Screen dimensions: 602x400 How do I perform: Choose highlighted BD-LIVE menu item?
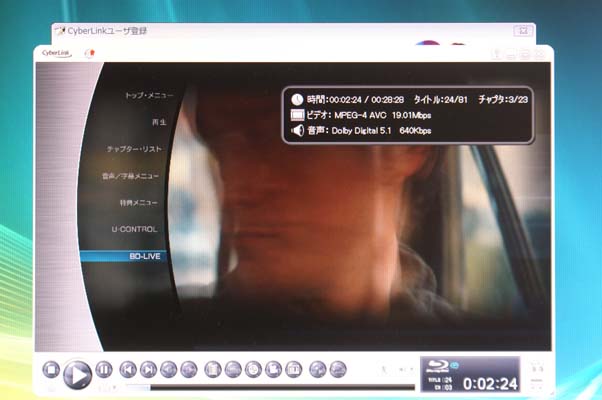123,256
